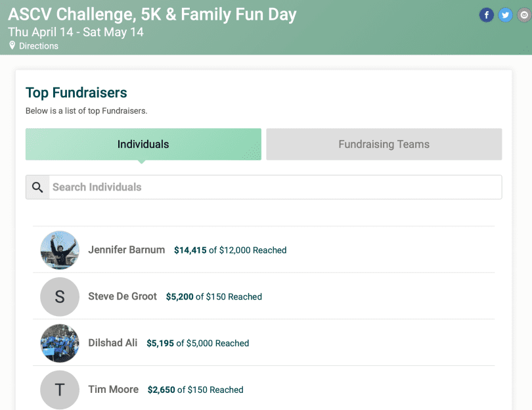Click the map pin icon by Directions
Image resolution: width=532 pixels, height=410 pixels.
(12, 45)
